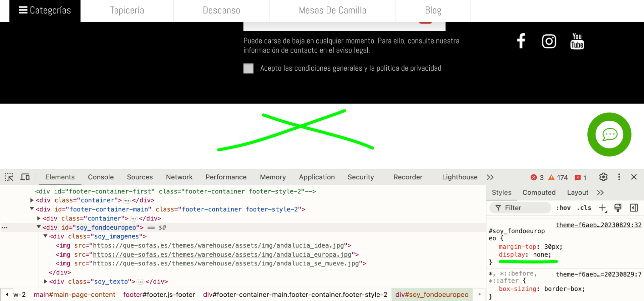Open the andalucia_se_mueve.jpg image URL

click(x=226, y=264)
